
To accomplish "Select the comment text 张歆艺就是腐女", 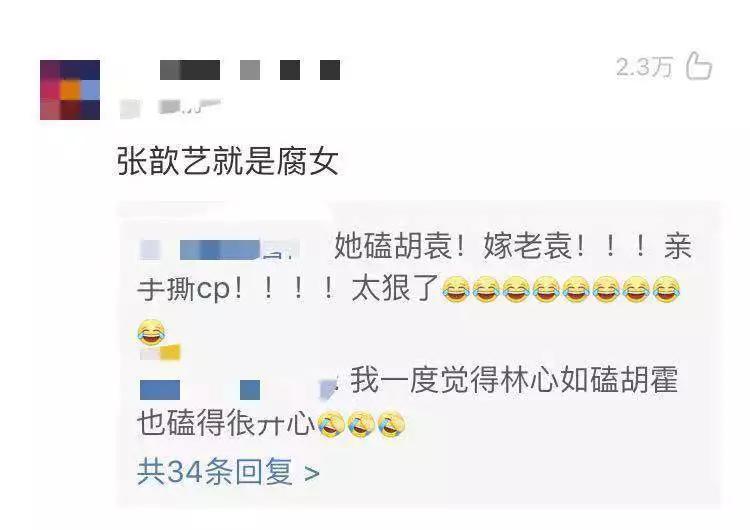I will coord(228,161).
